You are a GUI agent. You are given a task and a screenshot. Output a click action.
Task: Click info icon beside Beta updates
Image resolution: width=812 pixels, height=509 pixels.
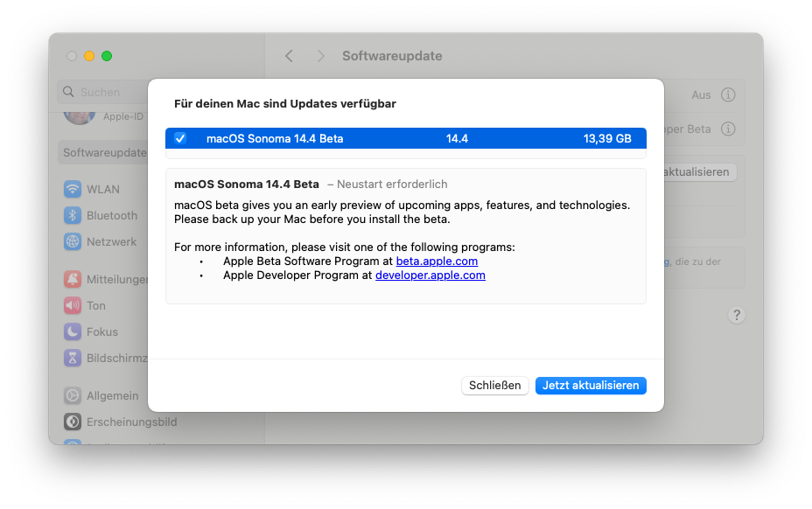coord(728,129)
